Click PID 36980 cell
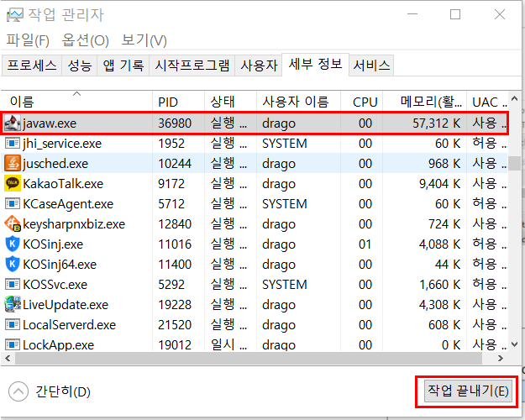The height and width of the screenshot is (420, 525). (x=175, y=123)
